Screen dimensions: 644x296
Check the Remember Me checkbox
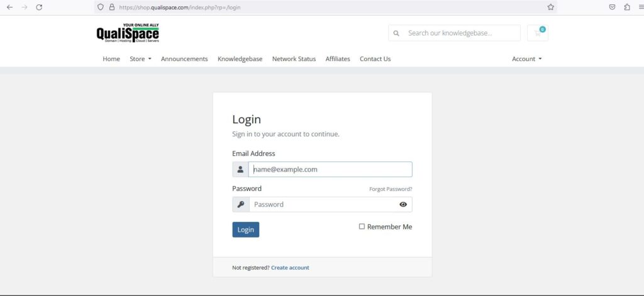tap(362, 226)
